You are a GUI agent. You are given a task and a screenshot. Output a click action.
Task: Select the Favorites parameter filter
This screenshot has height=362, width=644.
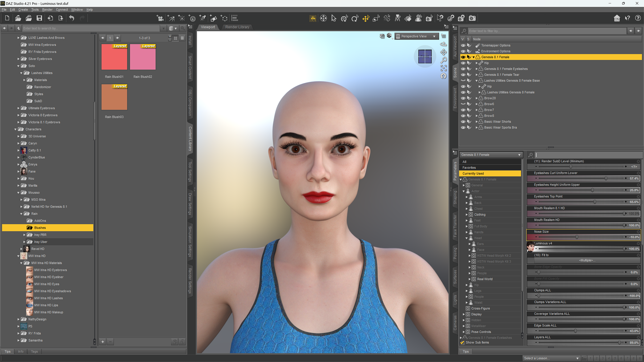pyautogui.click(x=469, y=168)
